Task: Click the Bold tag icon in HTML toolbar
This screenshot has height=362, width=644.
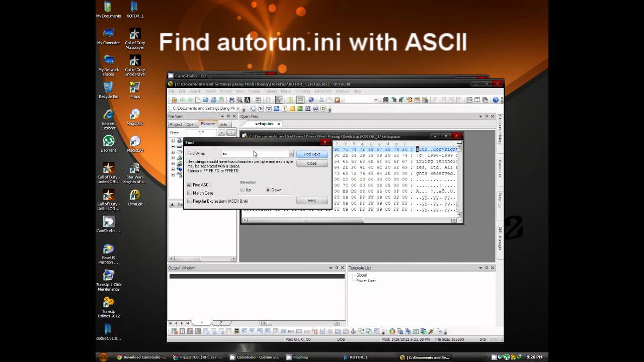Action: pyautogui.click(x=182, y=331)
